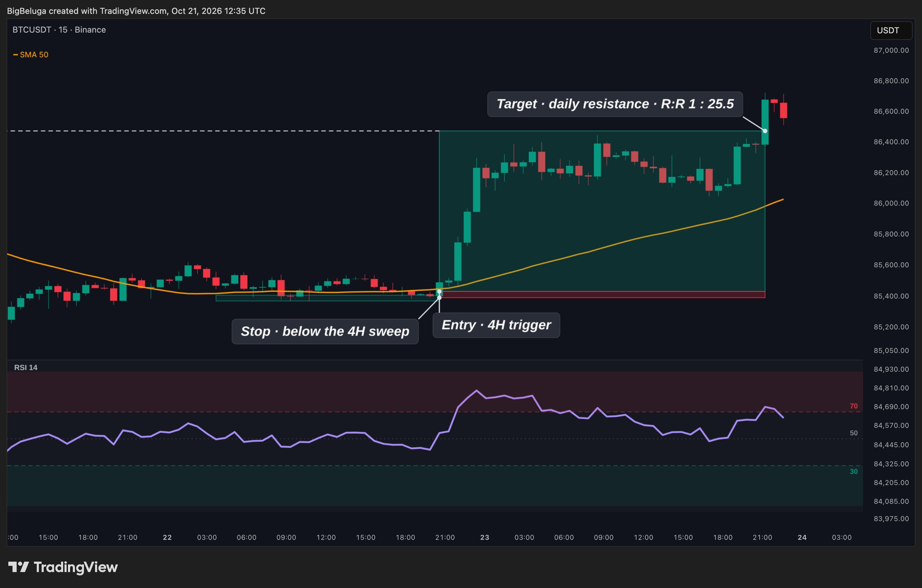
Task: Select the SMA 50 indicator legend
Action: (x=31, y=55)
